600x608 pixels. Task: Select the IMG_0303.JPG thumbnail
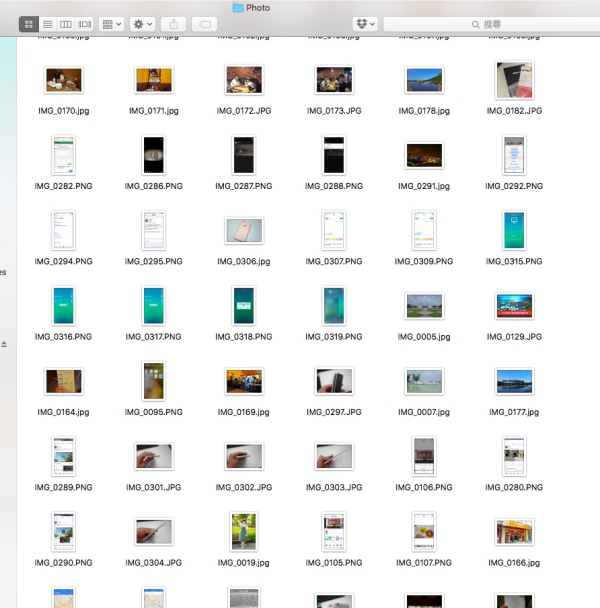pyautogui.click(x=334, y=456)
